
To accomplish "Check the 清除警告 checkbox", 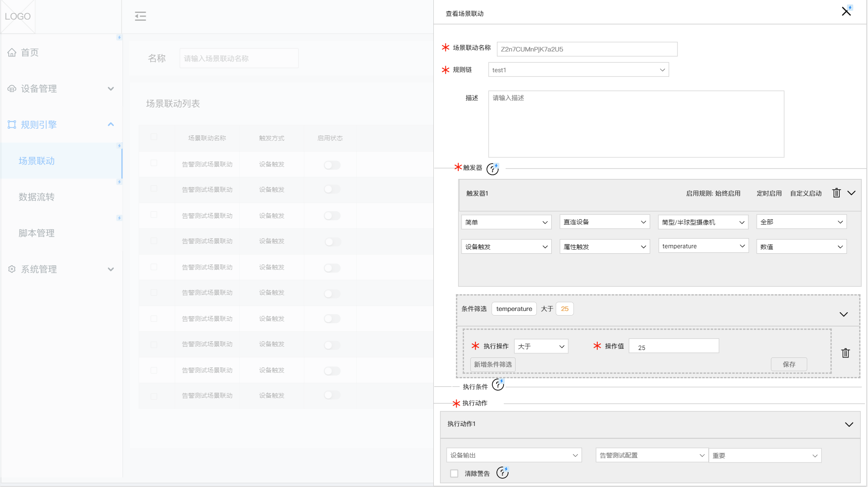I will point(454,473).
